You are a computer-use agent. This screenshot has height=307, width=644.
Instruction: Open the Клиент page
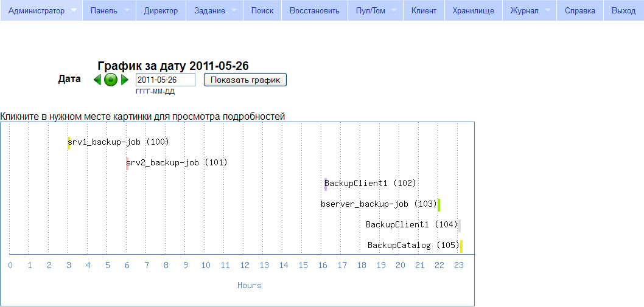(424, 11)
